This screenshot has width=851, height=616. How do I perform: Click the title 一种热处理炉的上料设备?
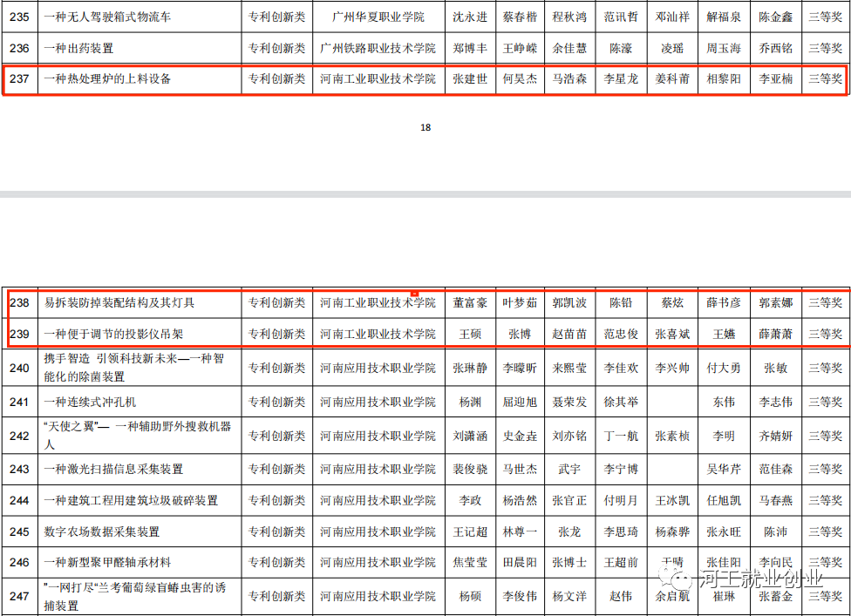pyautogui.click(x=107, y=79)
